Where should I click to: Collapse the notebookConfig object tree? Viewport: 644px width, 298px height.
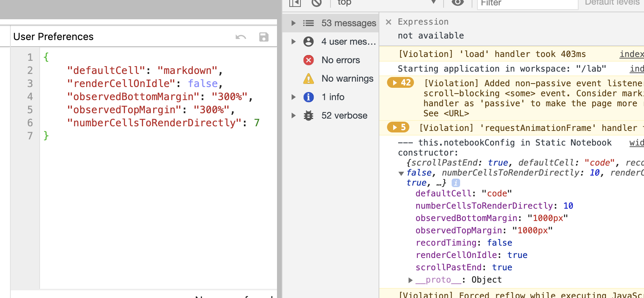[401, 173]
